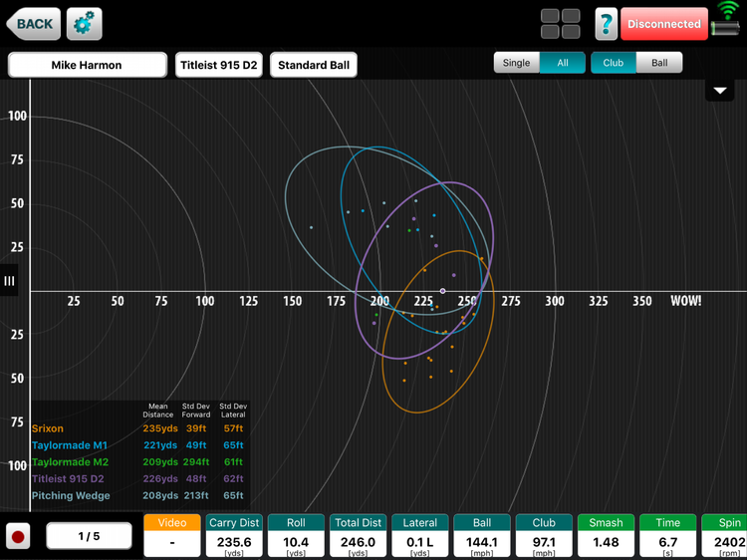The image size is (747, 560).
Task: Open settings with the gear icon
Action: click(x=84, y=24)
